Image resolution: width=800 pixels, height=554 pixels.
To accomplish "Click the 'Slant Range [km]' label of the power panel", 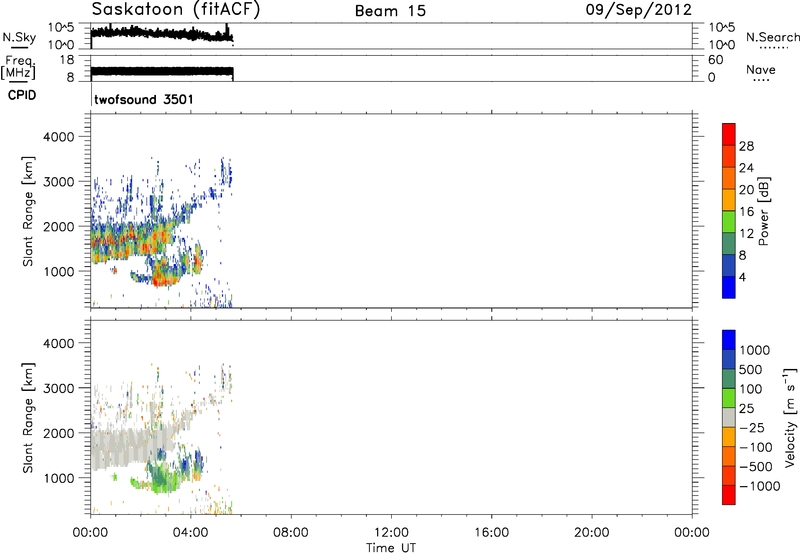I will (28, 211).
